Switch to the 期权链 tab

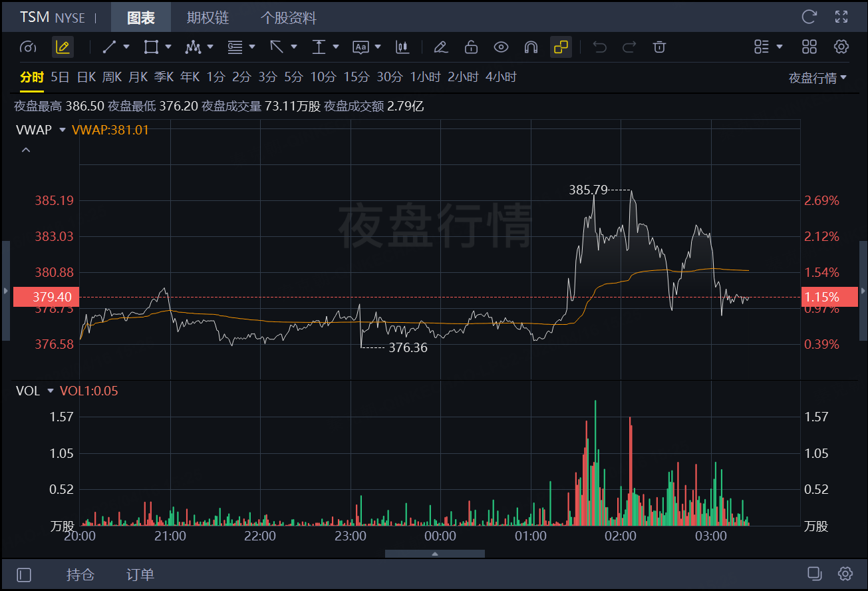click(x=208, y=18)
